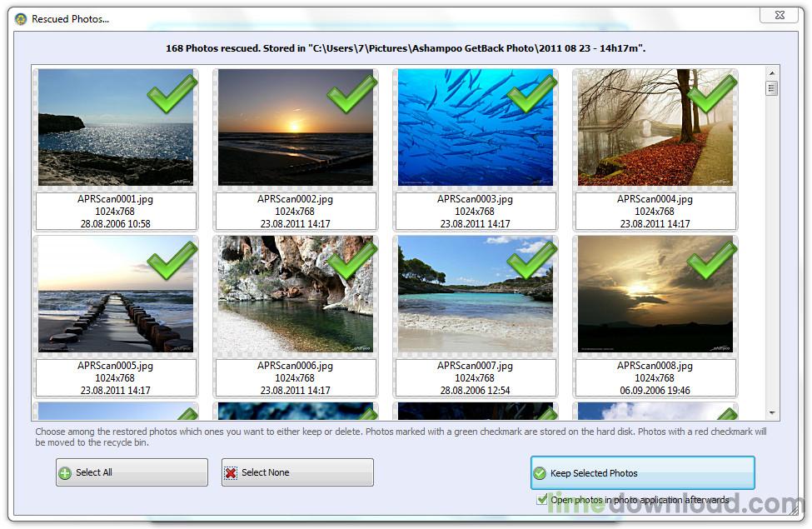This screenshot has height=529, width=812.
Task: Select the APRScan0007.jpg beach cove thumbnail
Action: click(x=476, y=294)
